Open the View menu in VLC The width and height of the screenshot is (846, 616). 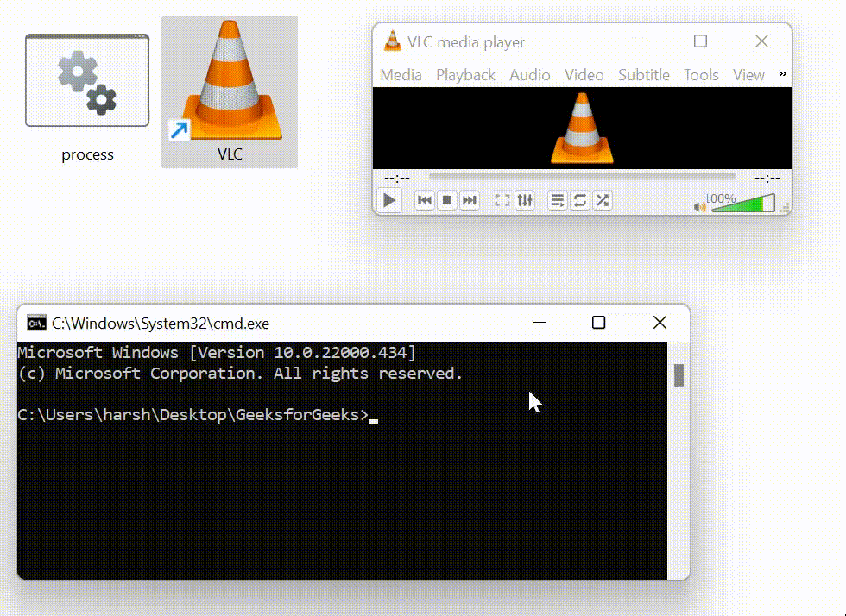[x=748, y=75]
